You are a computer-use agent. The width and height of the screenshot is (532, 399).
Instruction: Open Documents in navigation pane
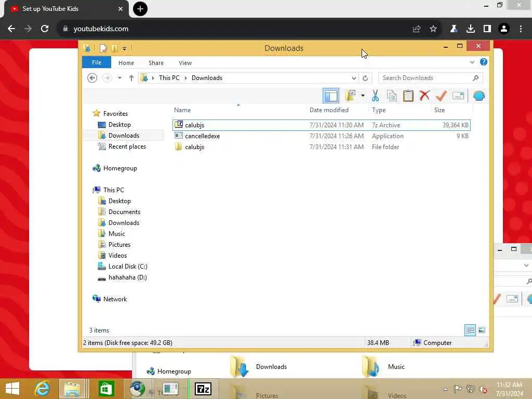click(x=124, y=212)
